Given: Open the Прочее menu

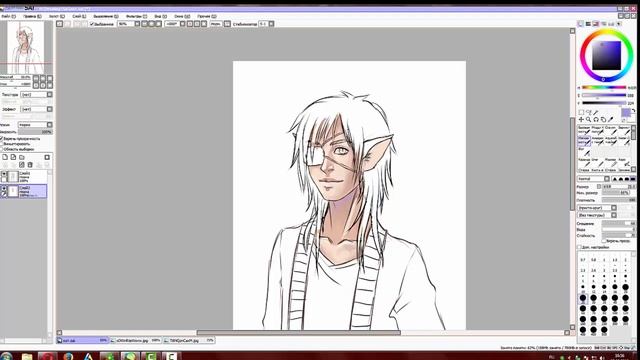Looking at the screenshot, I should (x=207, y=16).
